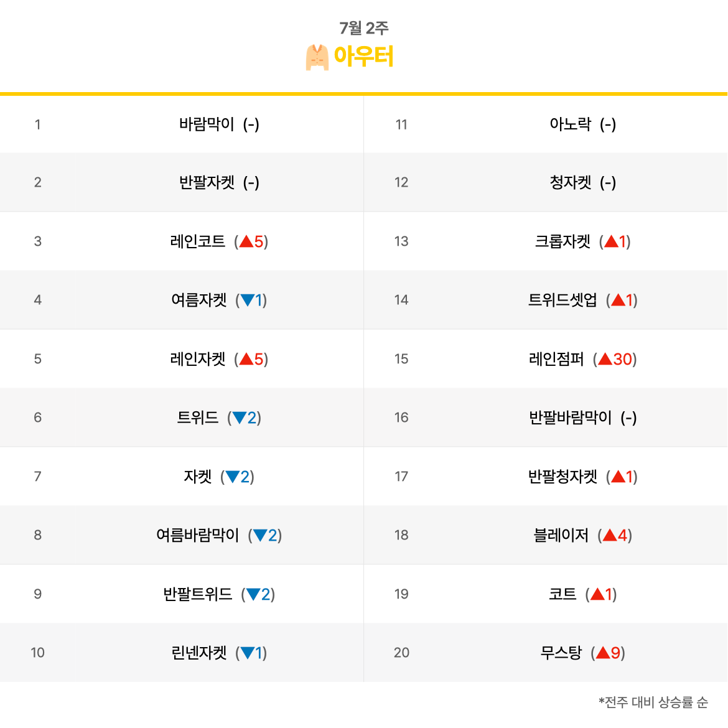This screenshot has height=728, width=728.
Task: Open the 크롭자켓 keyword
Action: [562, 241]
